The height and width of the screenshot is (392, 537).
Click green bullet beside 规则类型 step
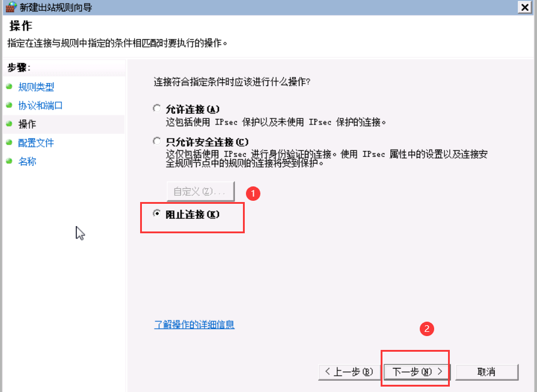[9, 86]
